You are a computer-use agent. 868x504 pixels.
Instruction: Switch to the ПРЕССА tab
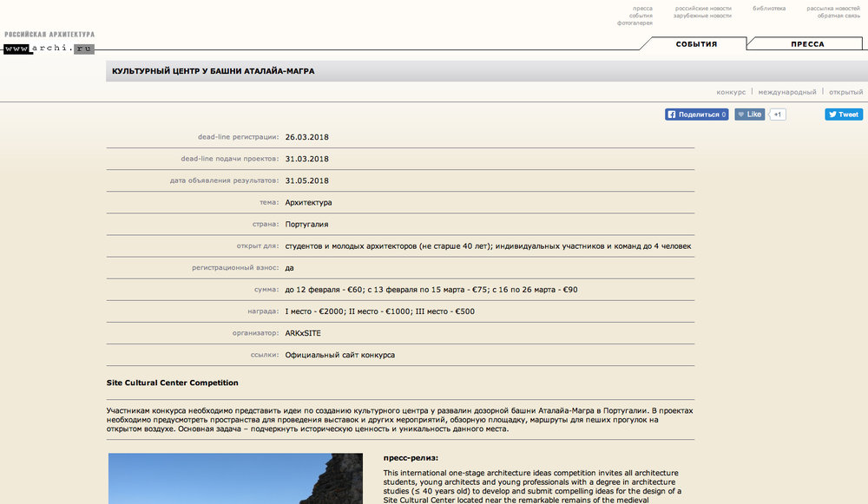point(807,44)
